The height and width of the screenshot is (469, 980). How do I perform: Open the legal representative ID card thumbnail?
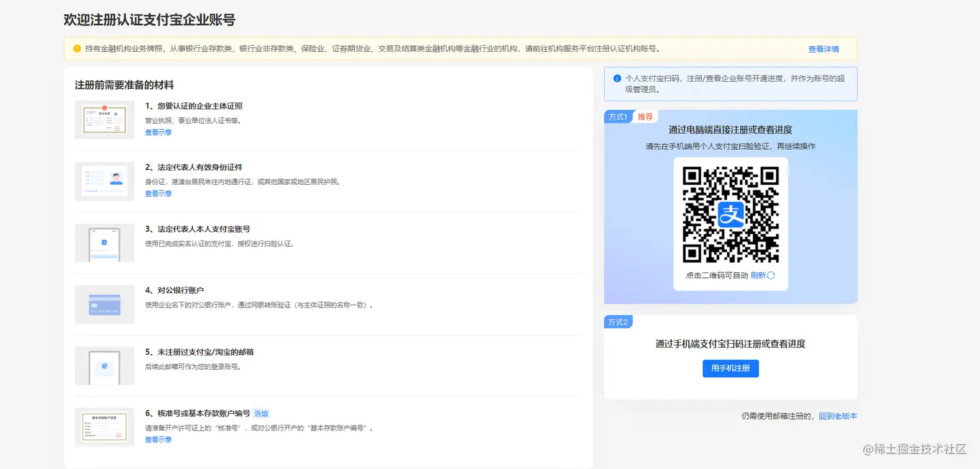click(104, 181)
